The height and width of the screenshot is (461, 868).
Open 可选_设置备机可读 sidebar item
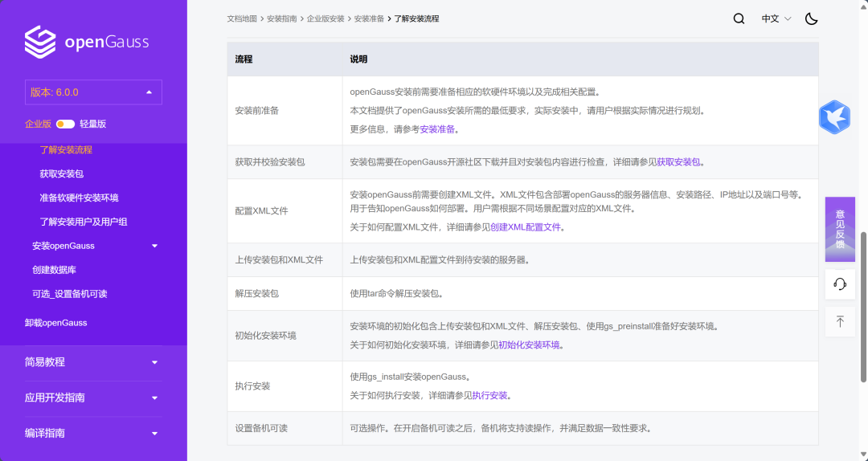[x=70, y=294]
